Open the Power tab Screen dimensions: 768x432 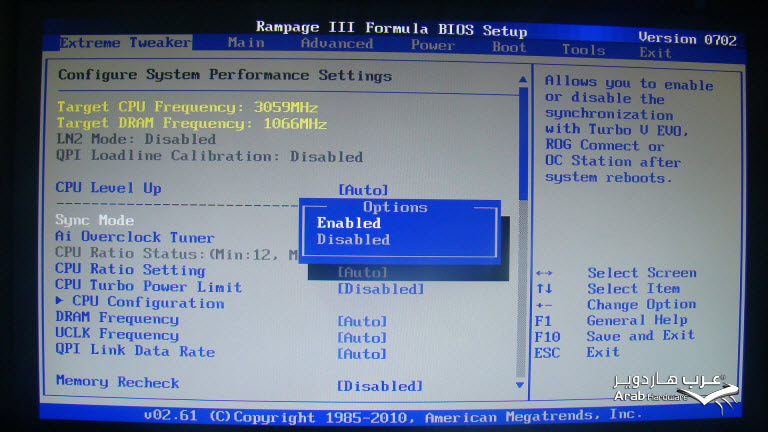(x=433, y=45)
